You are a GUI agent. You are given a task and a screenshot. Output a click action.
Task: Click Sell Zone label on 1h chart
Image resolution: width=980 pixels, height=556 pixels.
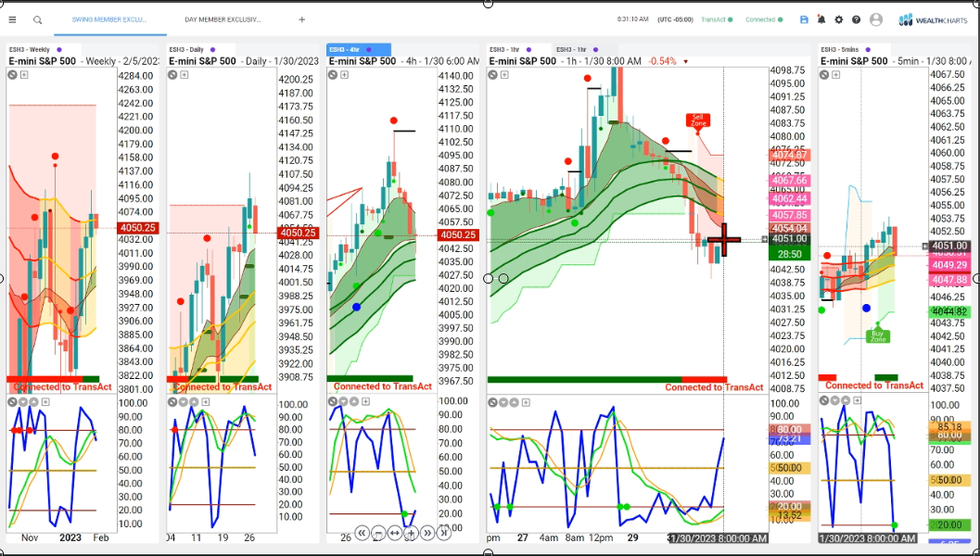pos(697,120)
